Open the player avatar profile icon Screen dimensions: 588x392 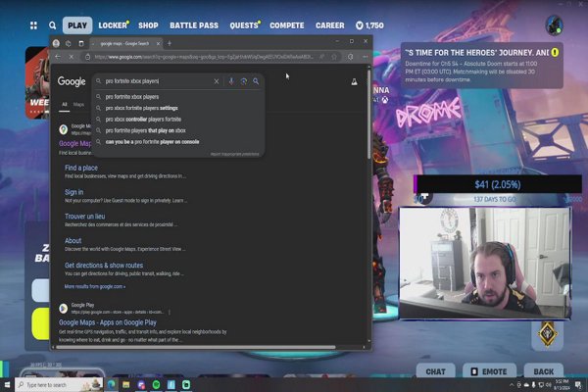point(554,25)
